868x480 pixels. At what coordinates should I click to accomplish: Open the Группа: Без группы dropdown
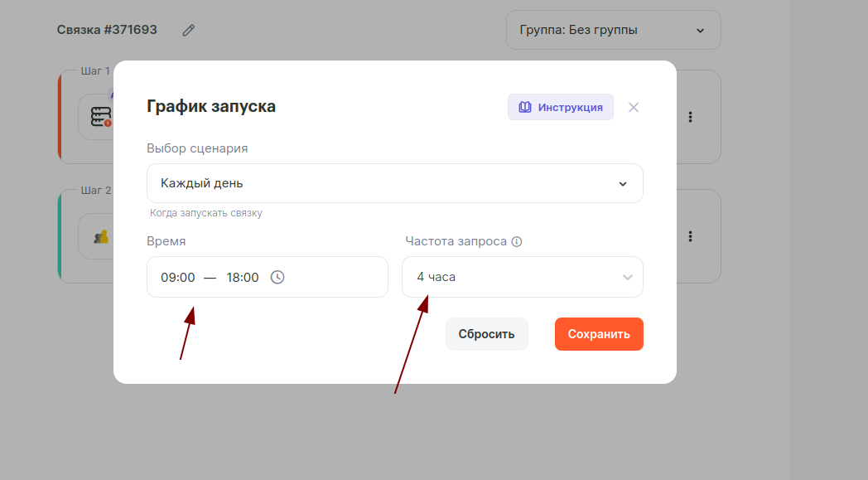(613, 31)
